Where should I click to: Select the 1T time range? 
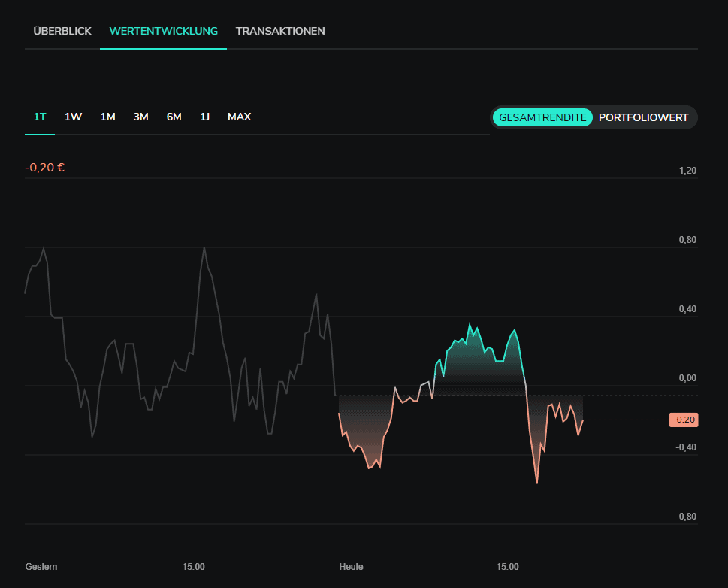[40, 117]
